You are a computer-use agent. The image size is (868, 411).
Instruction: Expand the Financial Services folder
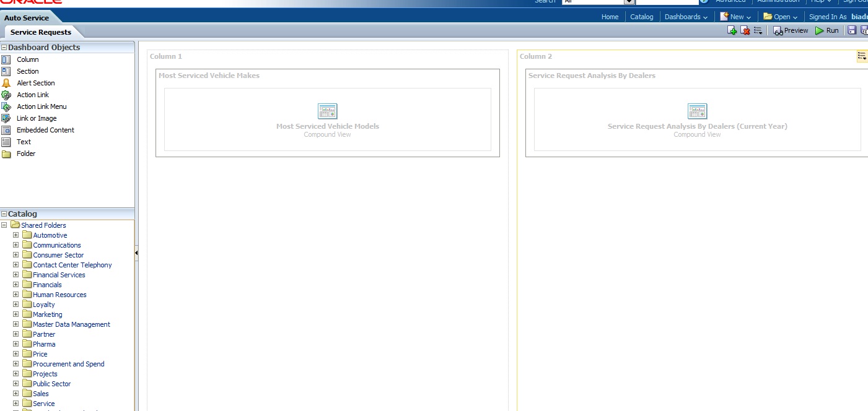pyautogui.click(x=16, y=275)
